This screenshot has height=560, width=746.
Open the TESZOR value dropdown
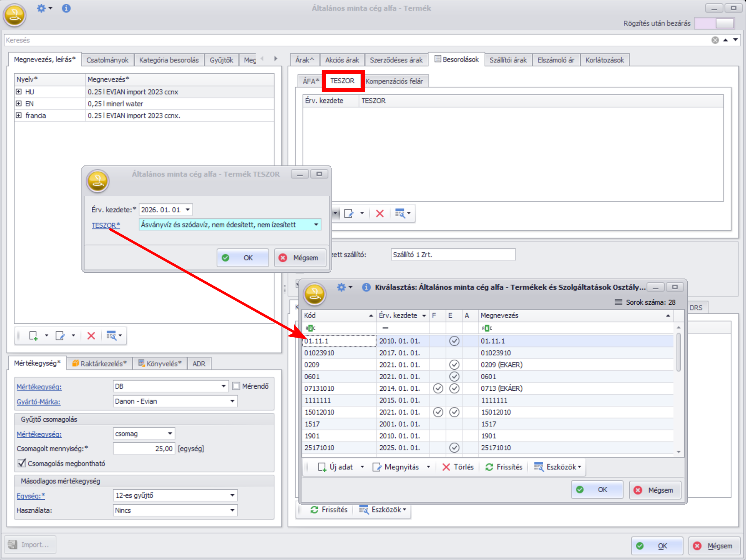point(316,225)
